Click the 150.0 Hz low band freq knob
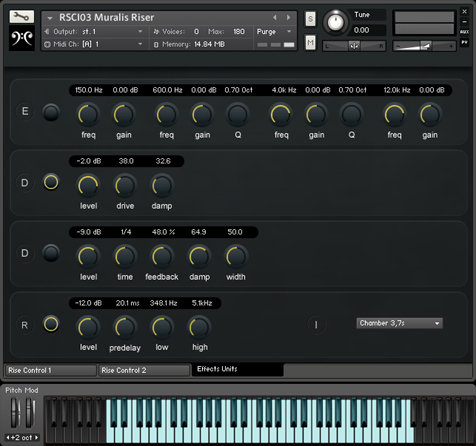Image resolution: width=476 pixels, height=446 pixels. [x=88, y=115]
